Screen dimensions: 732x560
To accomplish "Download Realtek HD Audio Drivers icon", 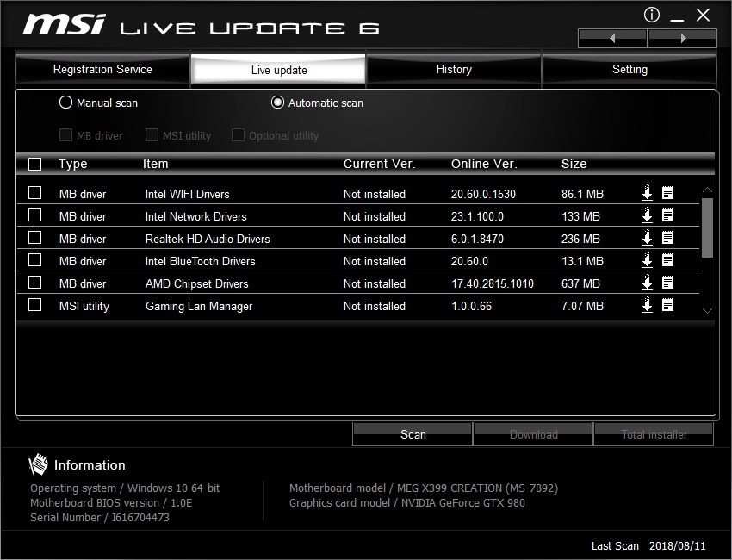I will point(647,238).
